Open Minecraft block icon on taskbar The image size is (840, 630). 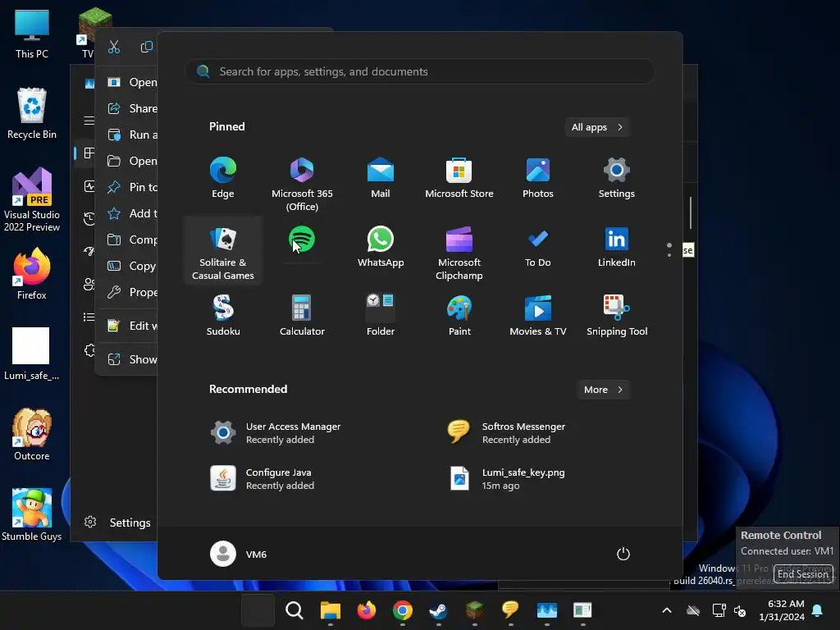tap(475, 610)
